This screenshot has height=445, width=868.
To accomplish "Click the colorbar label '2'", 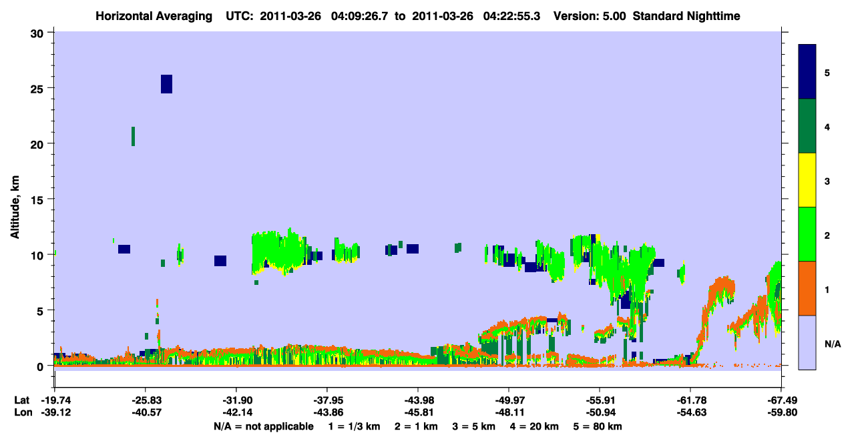I will point(827,235).
